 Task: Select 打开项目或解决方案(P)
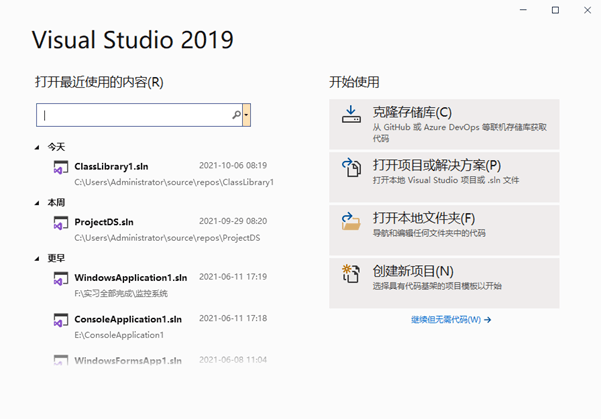[444, 177]
